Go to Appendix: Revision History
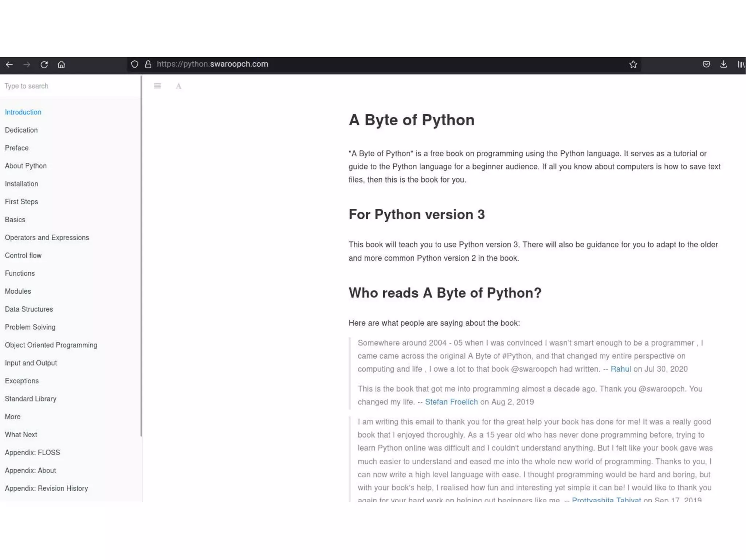 point(46,488)
